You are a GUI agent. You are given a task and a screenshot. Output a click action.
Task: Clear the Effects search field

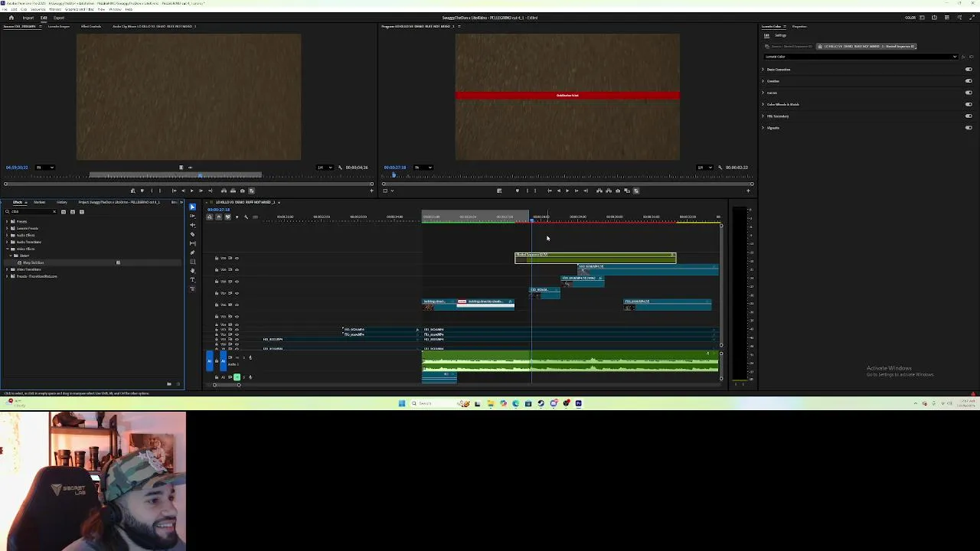(54, 212)
